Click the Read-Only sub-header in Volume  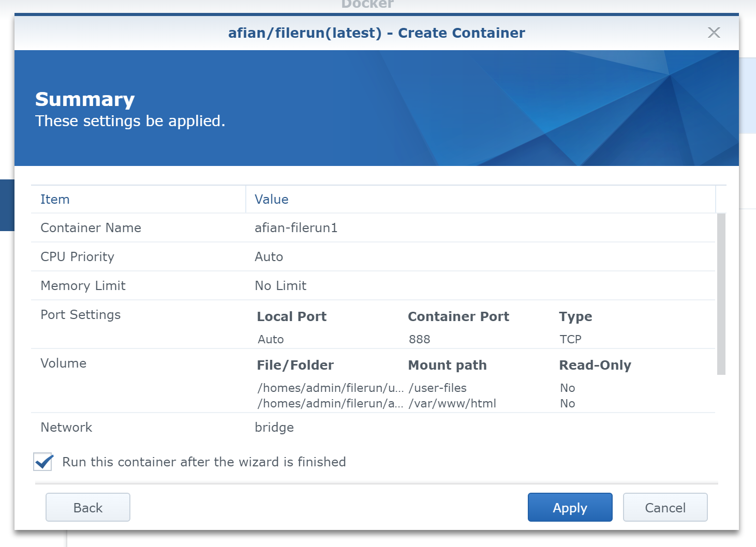click(595, 365)
